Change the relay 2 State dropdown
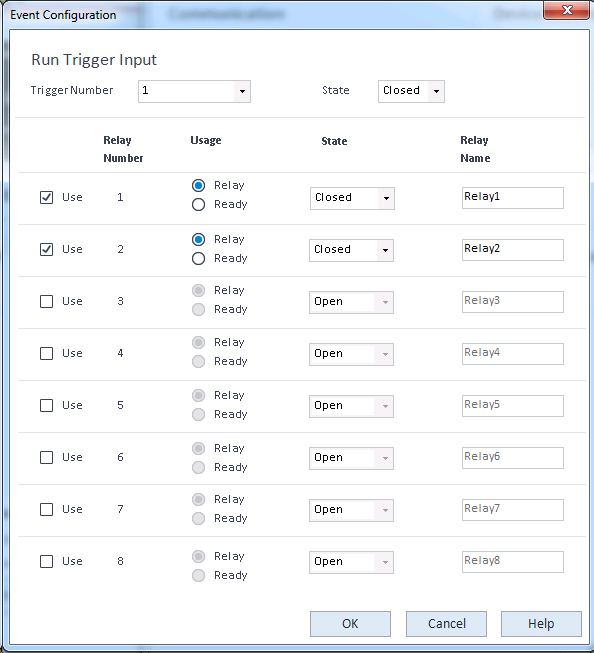Image resolution: width=594 pixels, height=653 pixels. pos(351,250)
